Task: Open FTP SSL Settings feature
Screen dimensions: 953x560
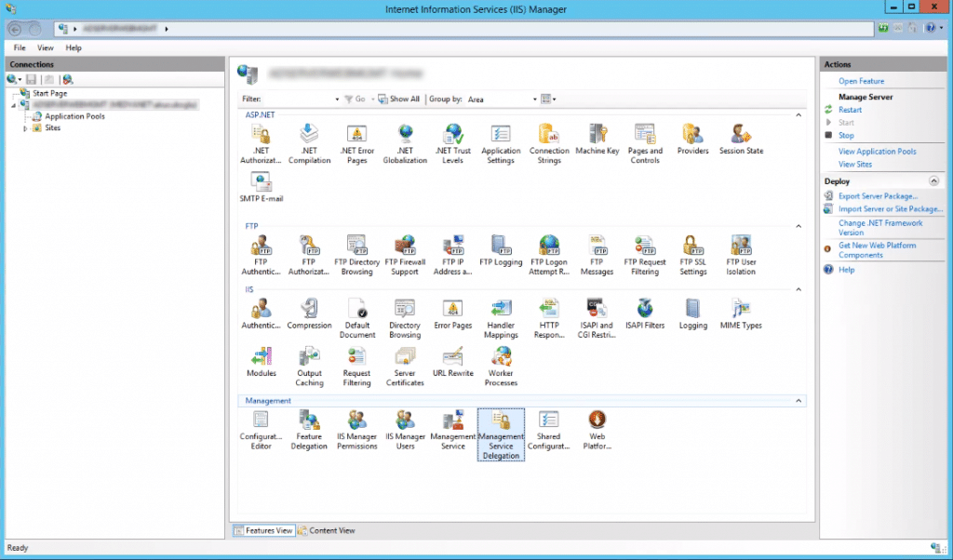Action: (x=692, y=255)
